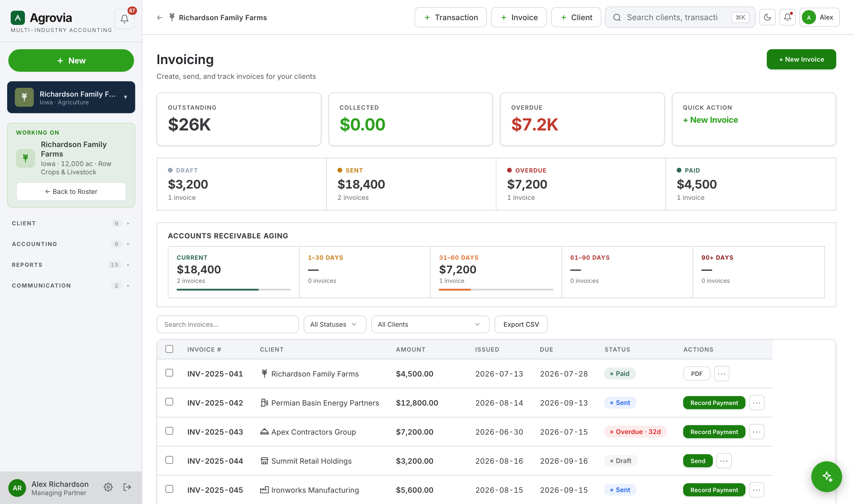Click Export CSV
Screen dimensions: 854x504
point(521,324)
